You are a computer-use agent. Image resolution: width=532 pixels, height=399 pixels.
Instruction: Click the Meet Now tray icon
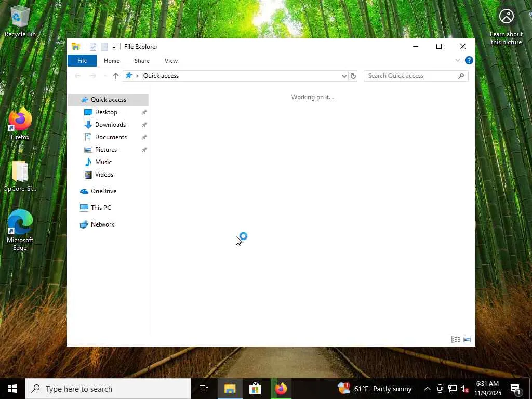tap(440, 389)
